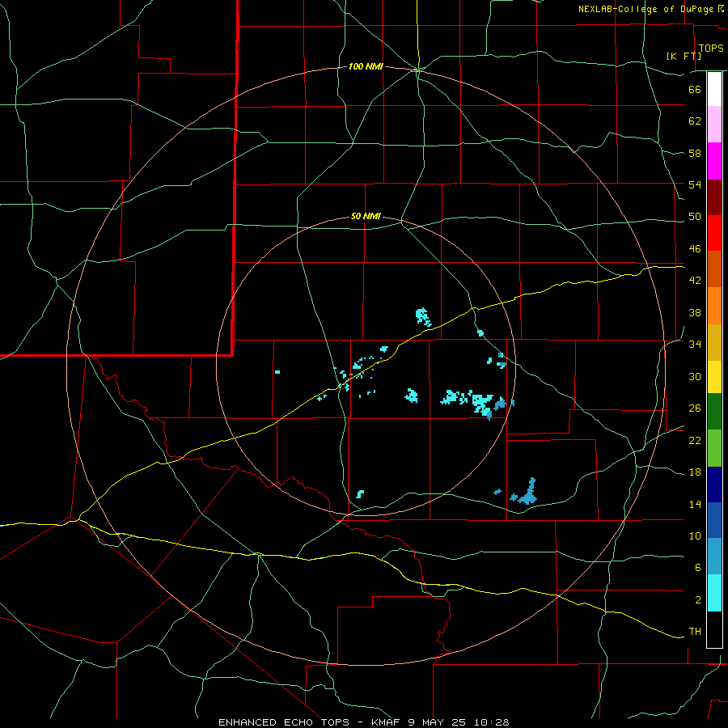The height and width of the screenshot is (728, 728).
Task: Click the yellow 30 kft legend swatch
Action: [x=714, y=376]
